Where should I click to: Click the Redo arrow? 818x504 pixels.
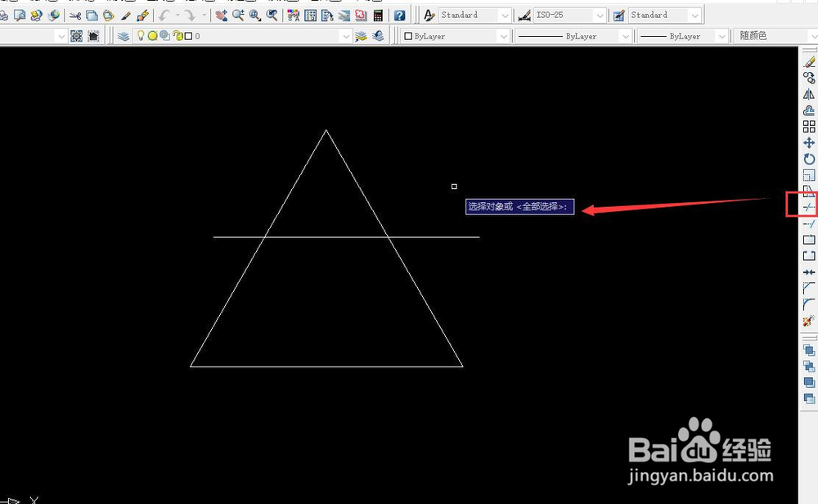(x=190, y=15)
